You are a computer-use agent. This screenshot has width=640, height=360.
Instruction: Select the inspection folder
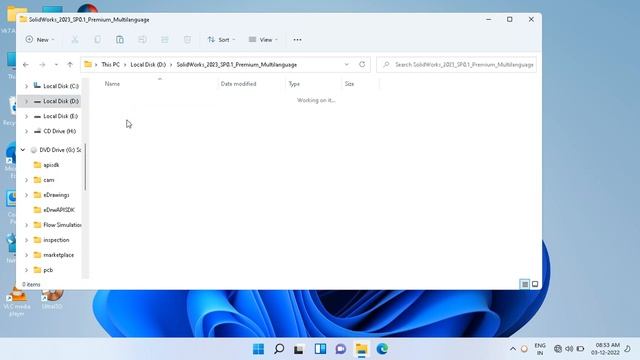click(56, 240)
